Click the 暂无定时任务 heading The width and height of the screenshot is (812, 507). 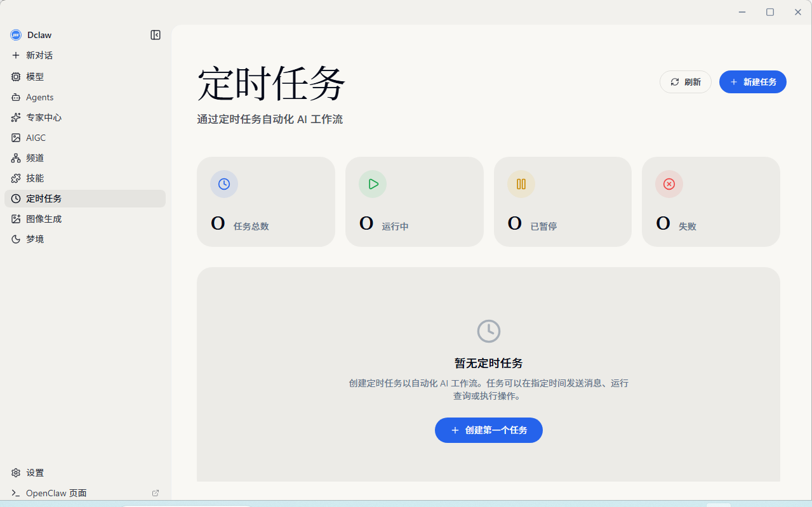click(x=489, y=364)
